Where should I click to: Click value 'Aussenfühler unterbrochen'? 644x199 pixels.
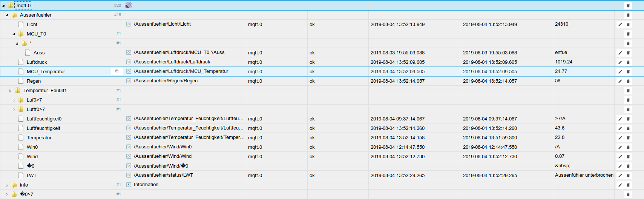click(584, 175)
